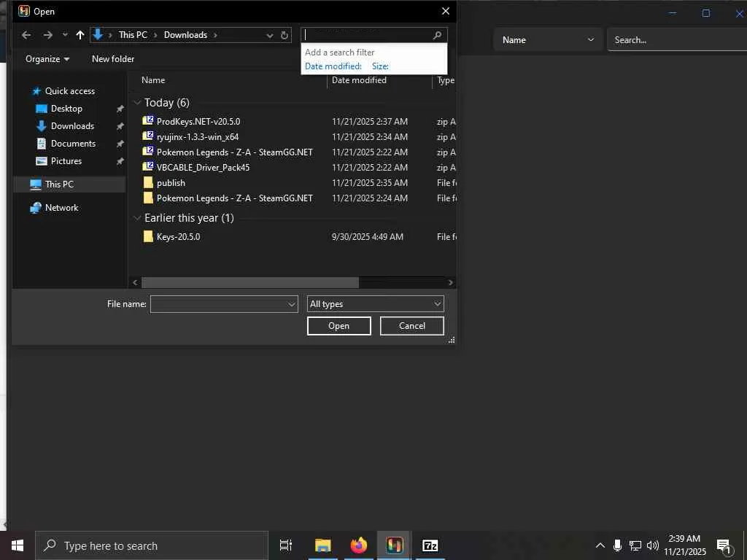
Task: Open File Explorer from taskbar
Action: click(x=322, y=545)
